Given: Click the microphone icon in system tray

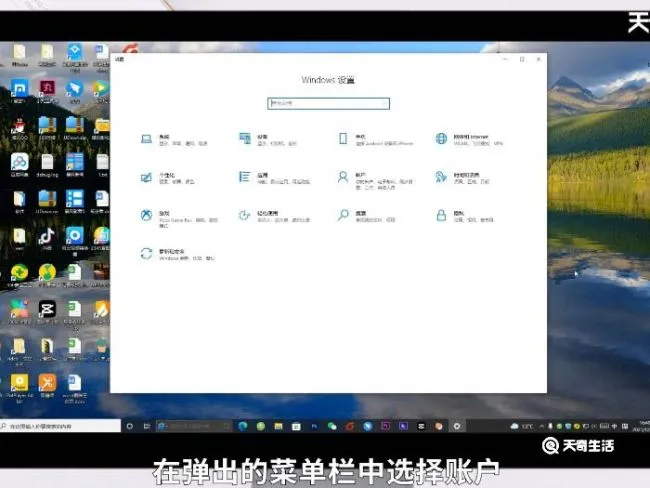Looking at the screenshot, I should click(551, 426).
